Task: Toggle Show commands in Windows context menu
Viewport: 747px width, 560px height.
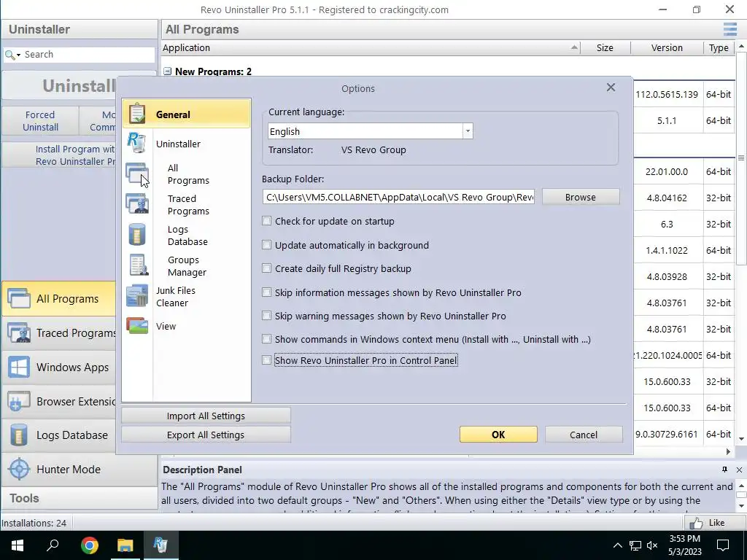Action: [x=267, y=338]
